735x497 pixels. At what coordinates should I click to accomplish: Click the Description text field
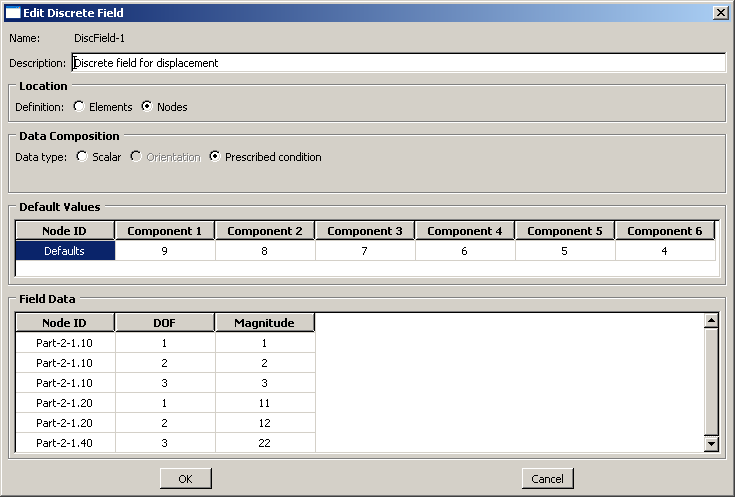point(398,63)
